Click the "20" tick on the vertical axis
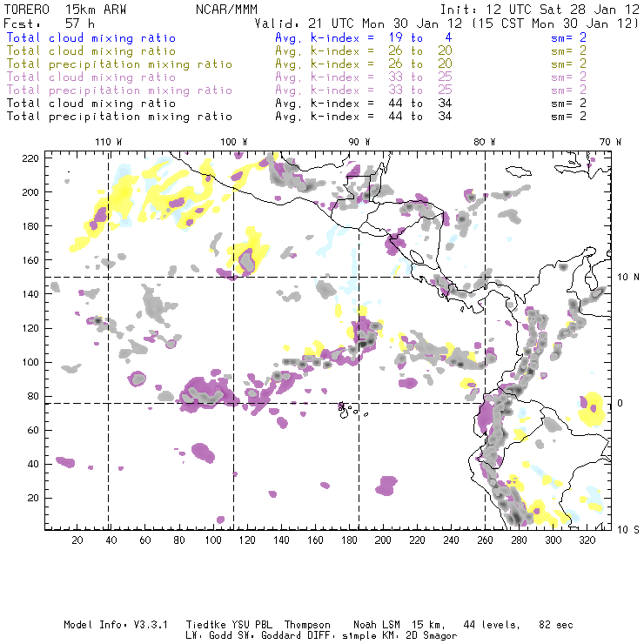 (33, 498)
